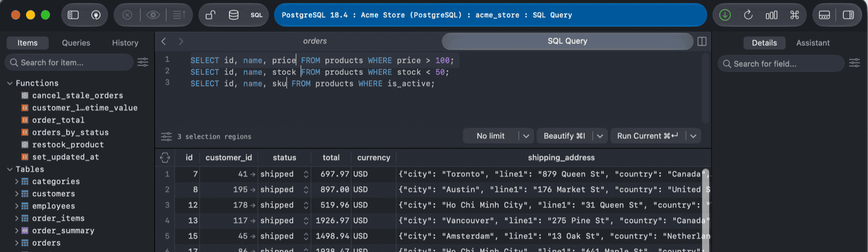
Task: Open the Beautify options arrow
Action: coord(600,136)
